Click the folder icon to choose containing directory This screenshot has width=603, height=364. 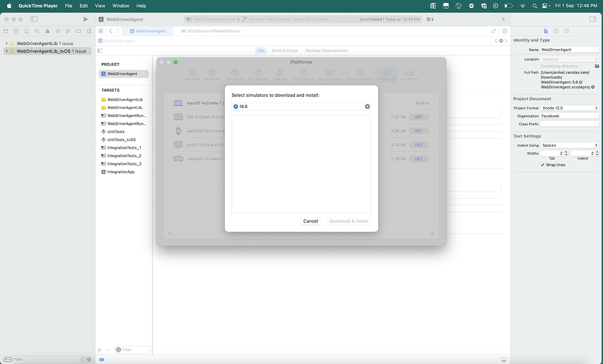pyautogui.click(x=597, y=66)
